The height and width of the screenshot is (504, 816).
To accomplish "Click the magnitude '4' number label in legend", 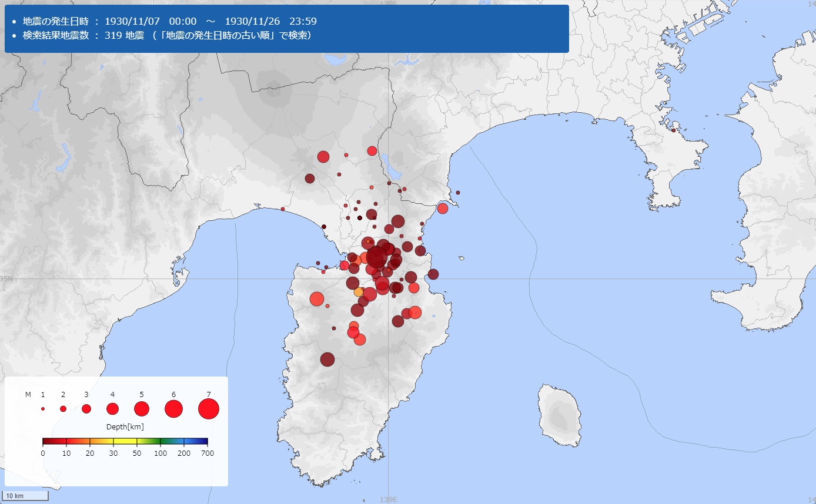I will click(112, 394).
